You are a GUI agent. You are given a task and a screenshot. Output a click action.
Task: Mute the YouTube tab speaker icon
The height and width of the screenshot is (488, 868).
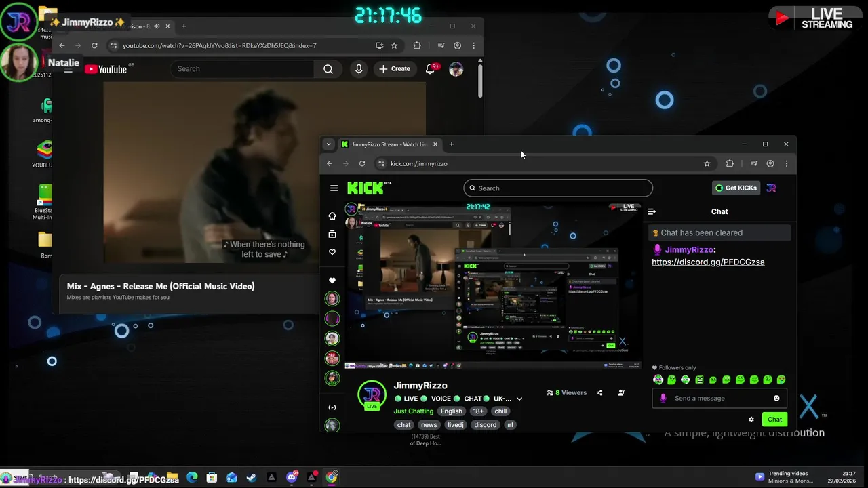tap(157, 26)
